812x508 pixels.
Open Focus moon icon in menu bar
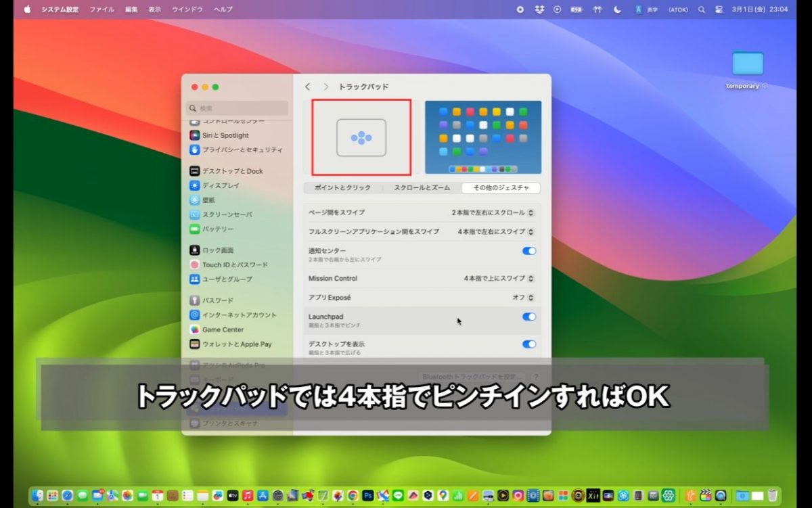click(617, 9)
